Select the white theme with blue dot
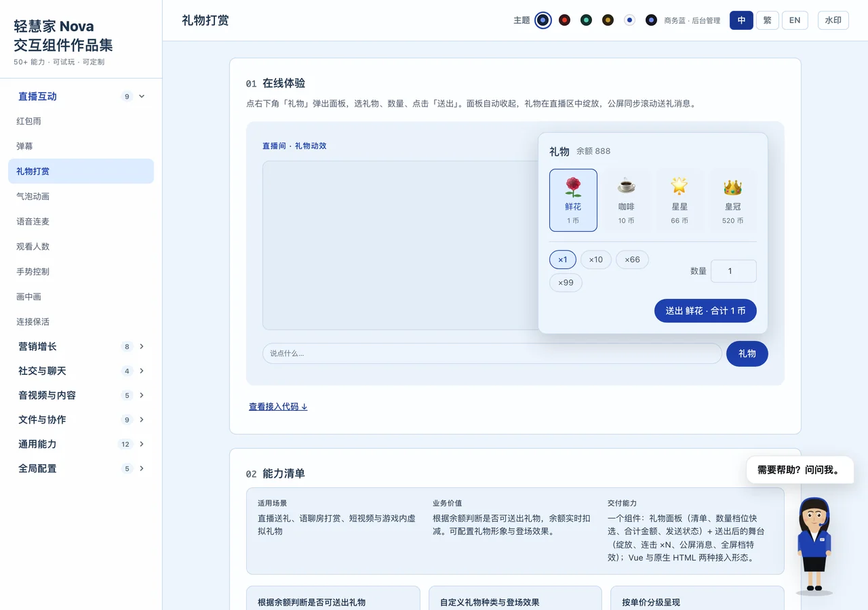The width and height of the screenshot is (868, 610). click(x=629, y=20)
